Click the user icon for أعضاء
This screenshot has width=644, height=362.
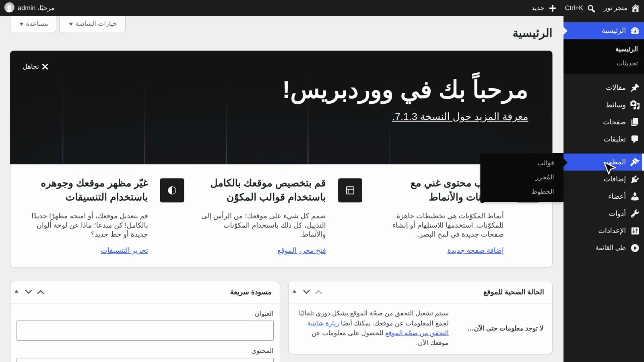(635, 196)
